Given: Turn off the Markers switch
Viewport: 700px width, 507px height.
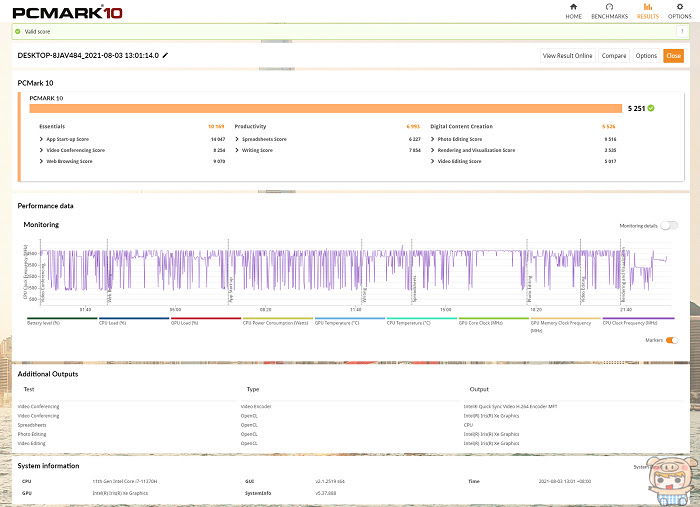Looking at the screenshot, I should click(x=672, y=340).
